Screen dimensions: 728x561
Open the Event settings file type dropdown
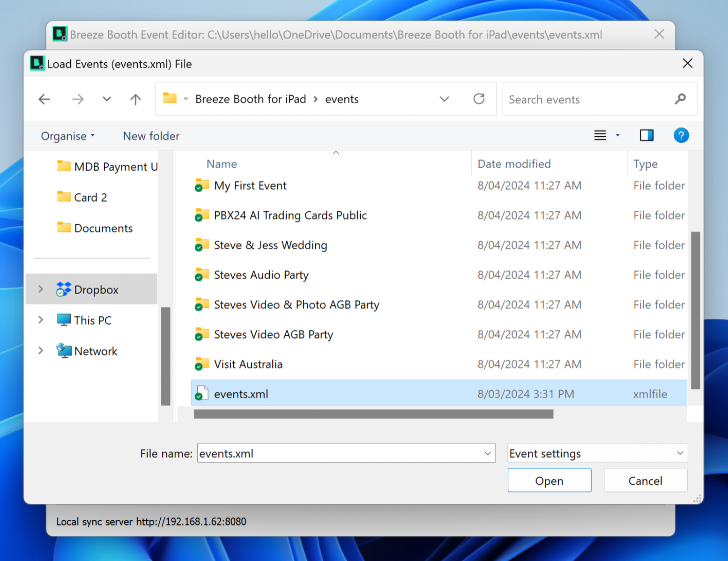(597, 453)
